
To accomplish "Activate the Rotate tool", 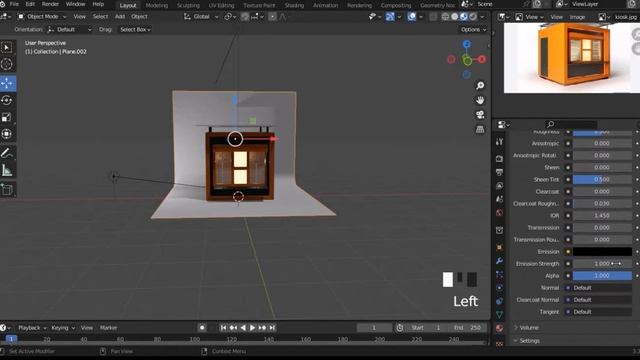I will (7, 100).
